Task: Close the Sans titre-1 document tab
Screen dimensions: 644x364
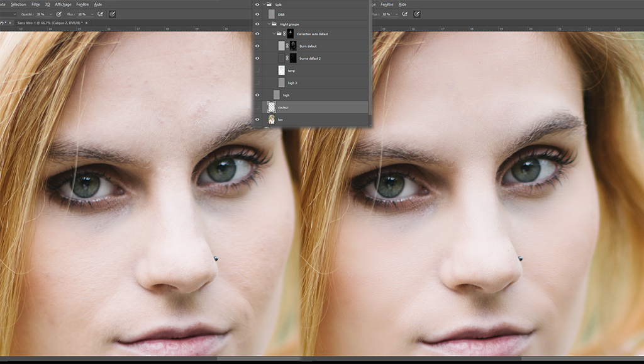Action: pyautogui.click(x=87, y=23)
